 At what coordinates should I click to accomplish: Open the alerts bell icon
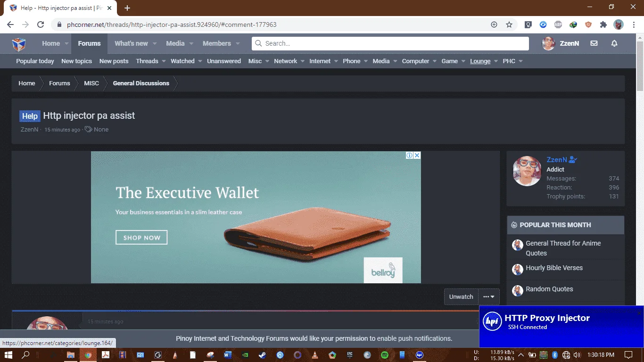tap(614, 43)
